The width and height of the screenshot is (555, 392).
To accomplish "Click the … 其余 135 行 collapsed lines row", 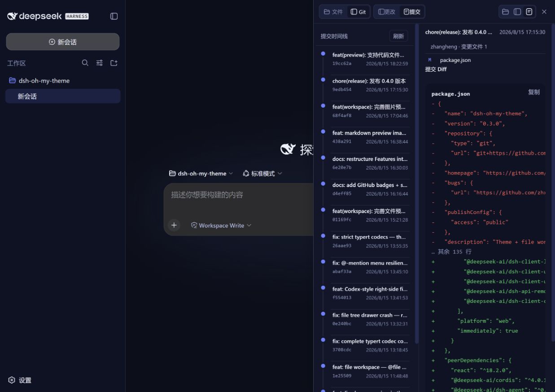I will pyautogui.click(x=451, y=252).
